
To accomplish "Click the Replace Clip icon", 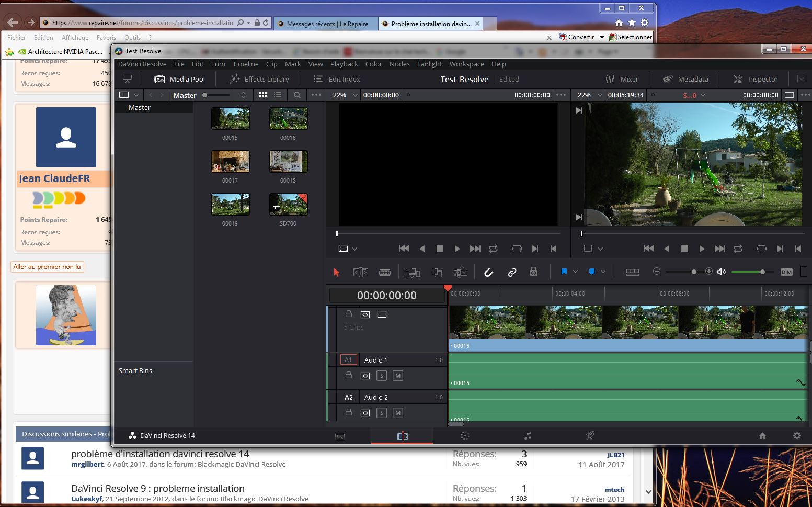I will (x=461, y=272).
